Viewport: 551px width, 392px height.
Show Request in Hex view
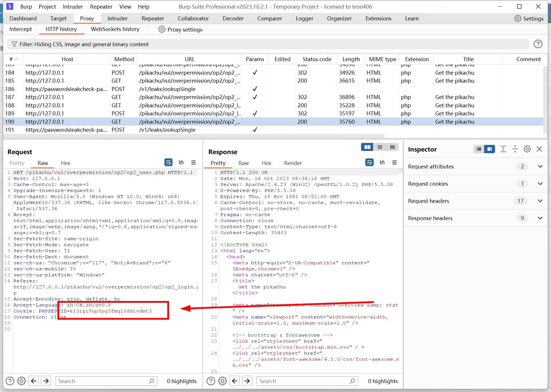(65, 163)
